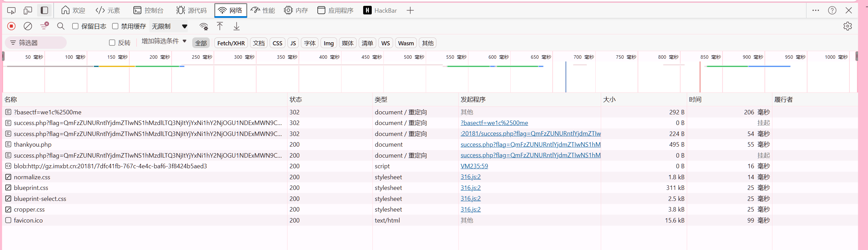Viewport: 868px width, 250px height.
Task: Click the inspect element picker icon
Action: point(11,10)
